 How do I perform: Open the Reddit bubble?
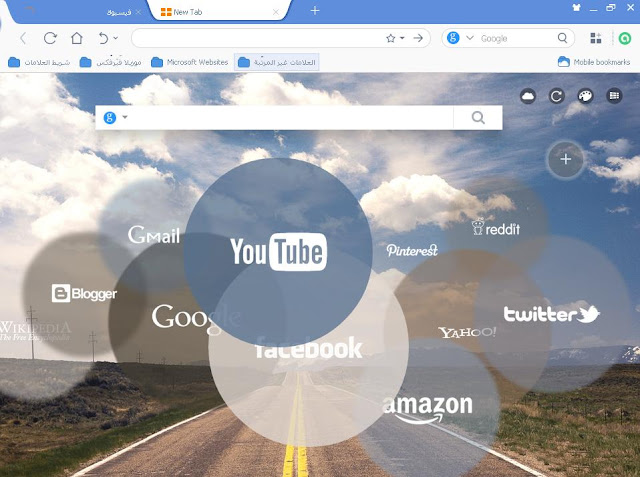496,227
